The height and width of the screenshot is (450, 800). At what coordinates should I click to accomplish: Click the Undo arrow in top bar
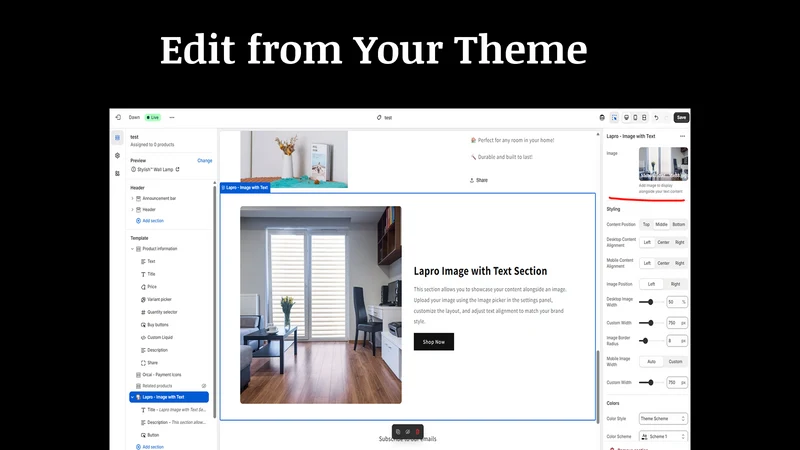[x=656, y=117]
